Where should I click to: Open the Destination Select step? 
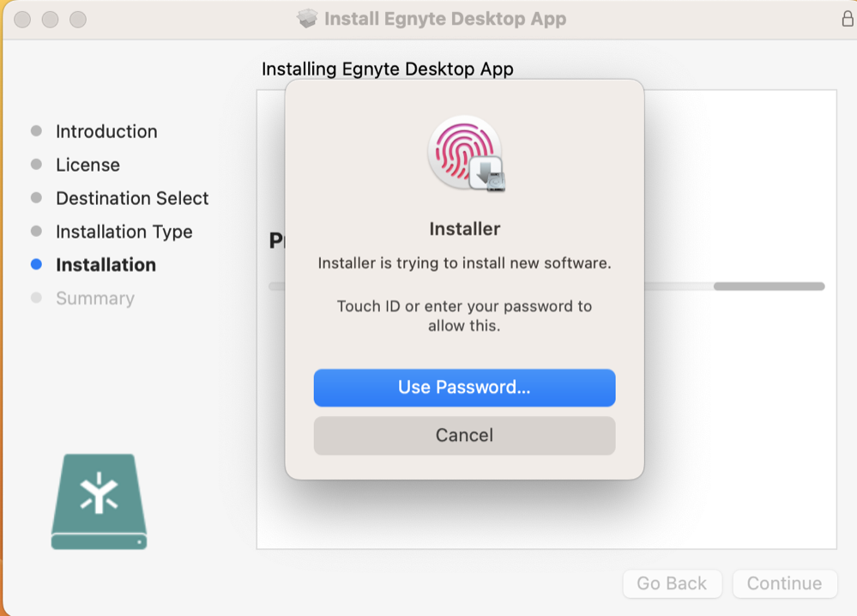(x=132, y=198)
